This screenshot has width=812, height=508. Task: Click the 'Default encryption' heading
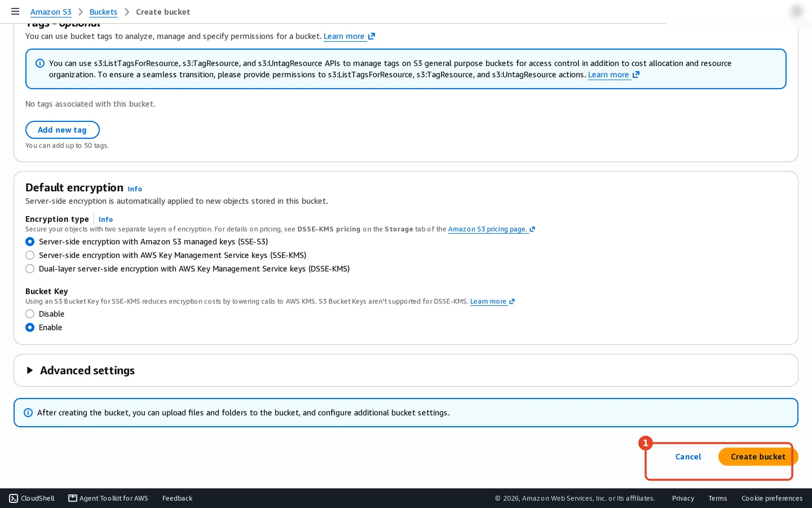(74, 187)
